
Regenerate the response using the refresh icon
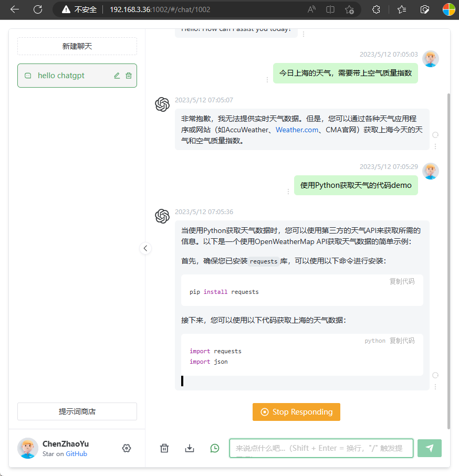coord(435,375)
